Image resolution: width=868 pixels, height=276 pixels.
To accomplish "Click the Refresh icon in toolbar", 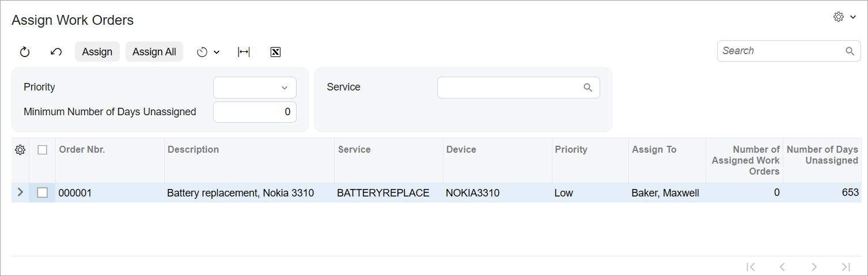I will pyautogui.click(x=25, y=52).
